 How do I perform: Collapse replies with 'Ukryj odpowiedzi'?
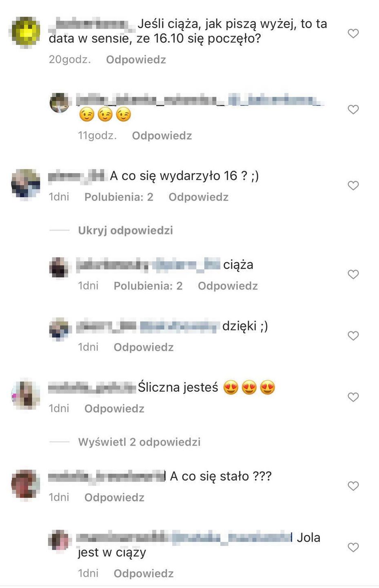pyautogui.click(x=125, y=230)
